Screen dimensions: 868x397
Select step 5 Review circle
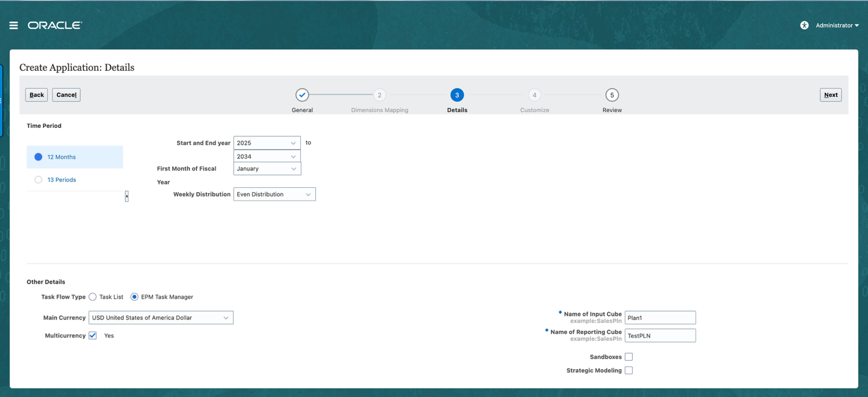612,95
